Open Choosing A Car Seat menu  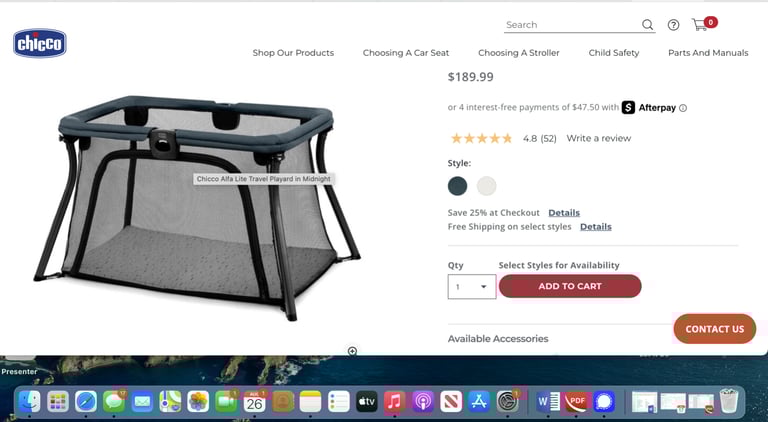(406, 53)
